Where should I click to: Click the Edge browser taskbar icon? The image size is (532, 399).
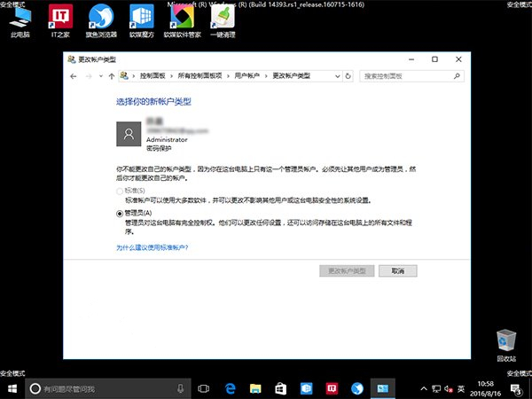pyautogui.click(x=229, y=388)
